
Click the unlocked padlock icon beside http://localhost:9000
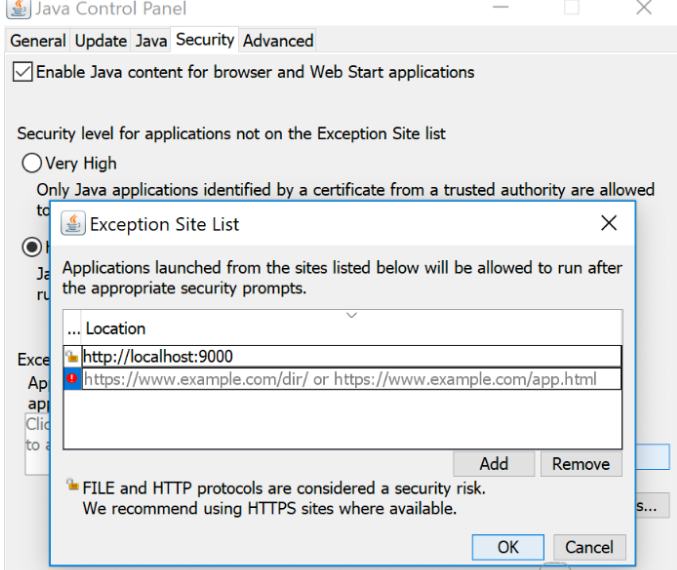[x=72, y=357]
